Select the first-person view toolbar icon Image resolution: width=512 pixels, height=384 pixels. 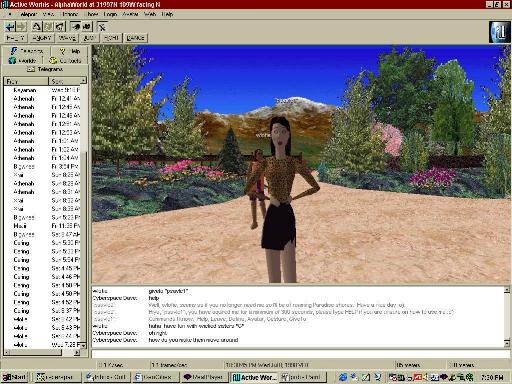pyautogui.click(x=76, y=27)
